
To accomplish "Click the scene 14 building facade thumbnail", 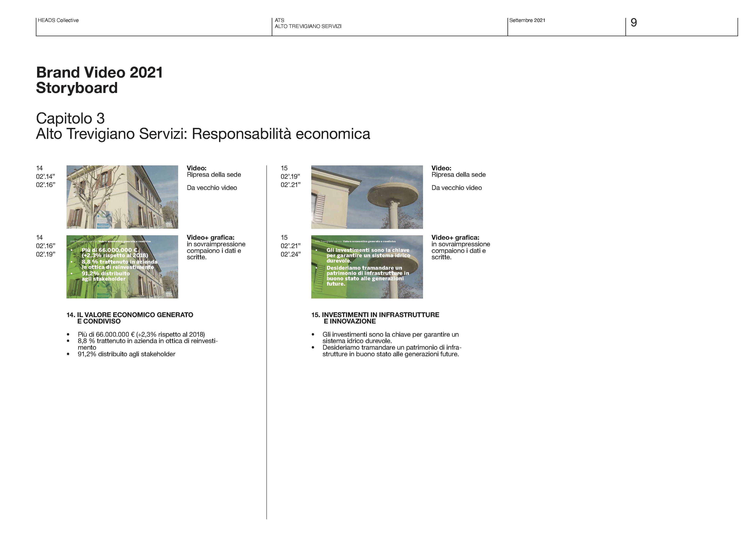I will 122,197.
